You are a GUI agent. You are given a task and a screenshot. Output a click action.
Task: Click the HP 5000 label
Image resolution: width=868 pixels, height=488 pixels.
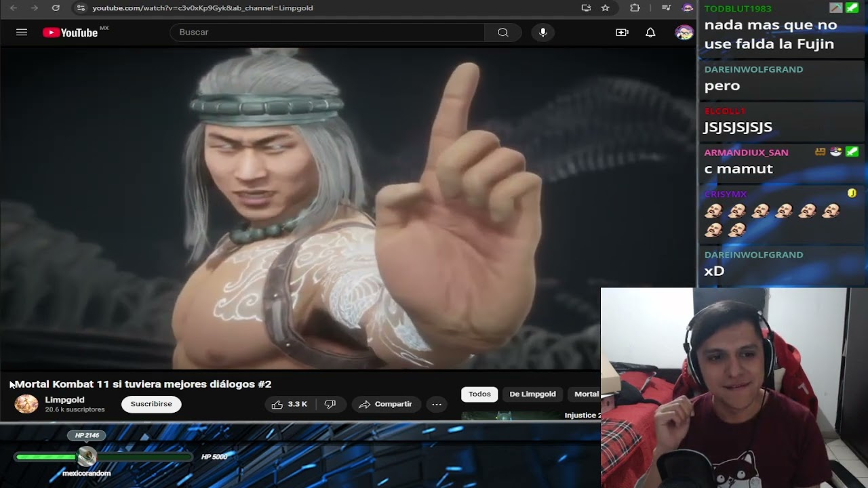click(x=214, y=457)
